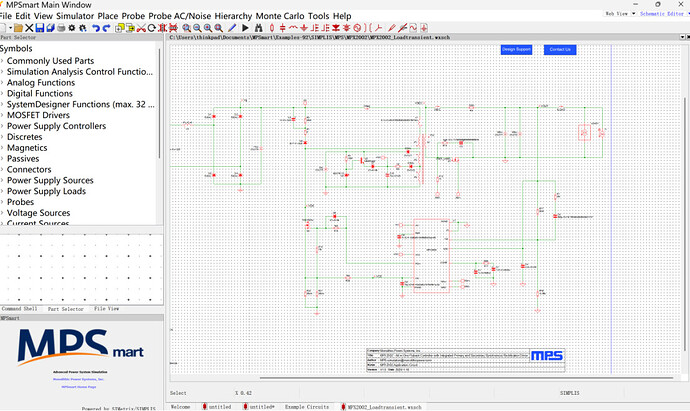Click the Design Support button
690x411 pixels.
(x=517, y=49)
